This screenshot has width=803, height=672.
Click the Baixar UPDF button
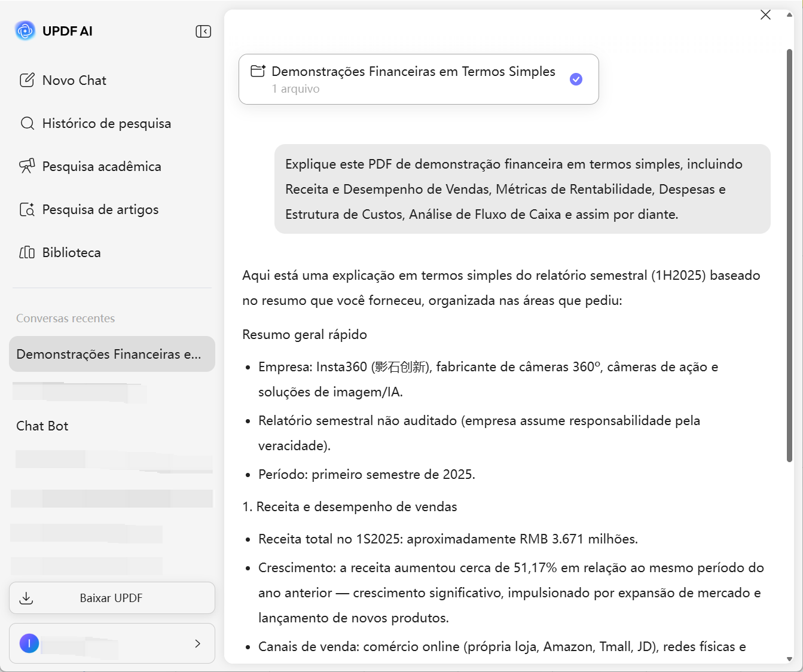(x=111, y=597)
